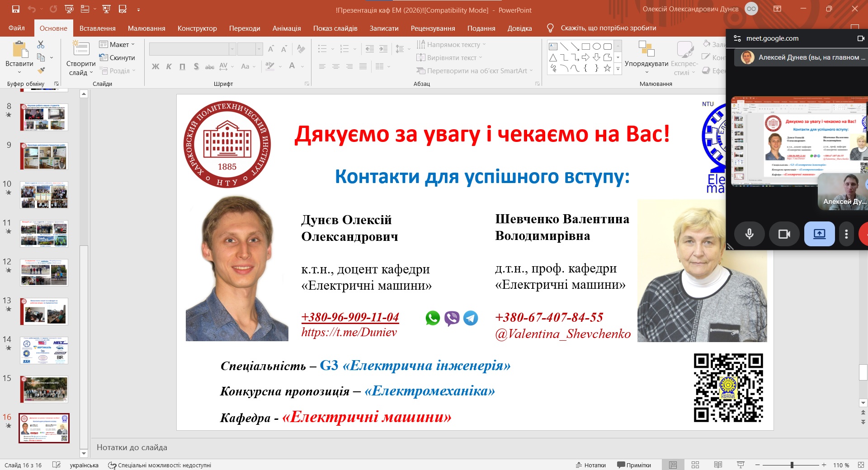Select slide 12 thumbnail in the panel
Image resolution: width=868 pixels, height=470 pixels.
coord(44,273)
